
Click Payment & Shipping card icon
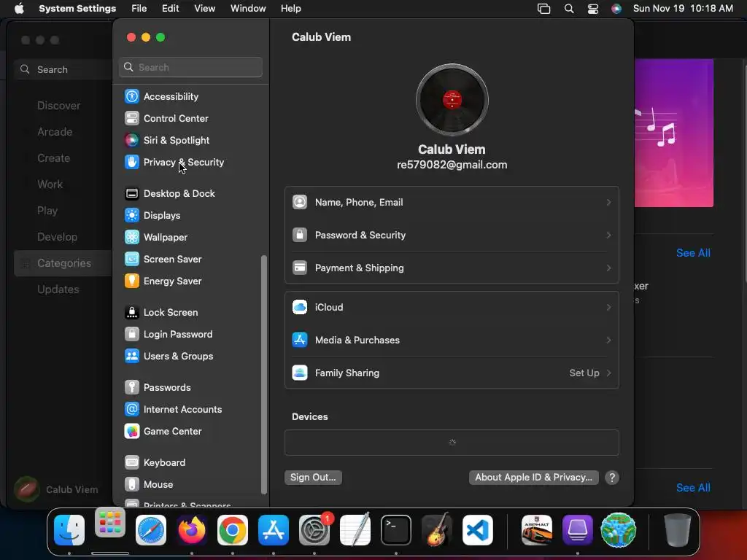300,268
